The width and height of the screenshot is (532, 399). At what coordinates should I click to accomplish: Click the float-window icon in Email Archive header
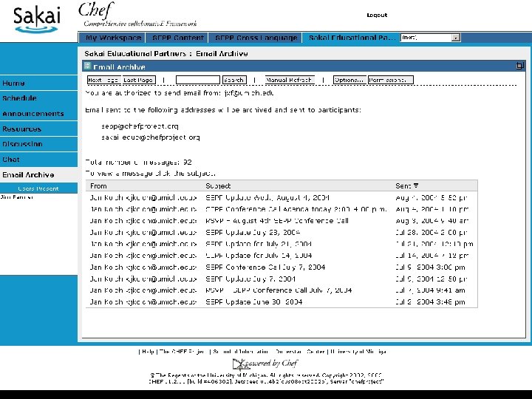coord(519,66)
